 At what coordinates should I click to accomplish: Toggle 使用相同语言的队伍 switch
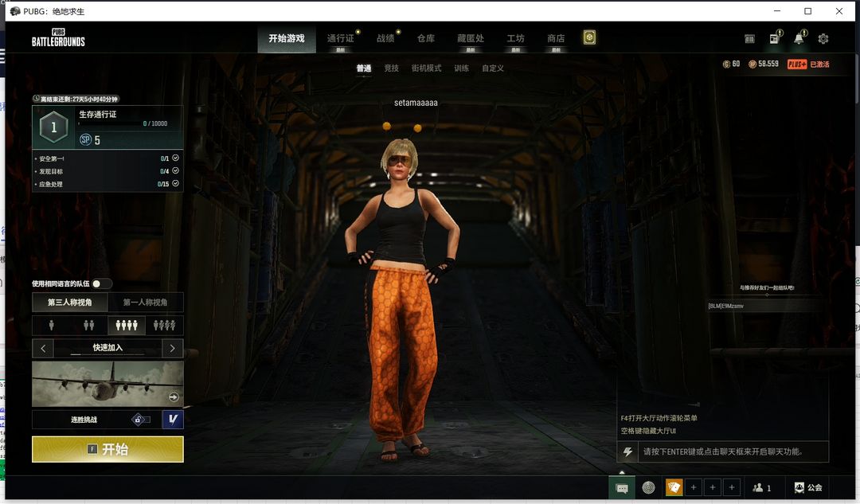pos(101,283)
